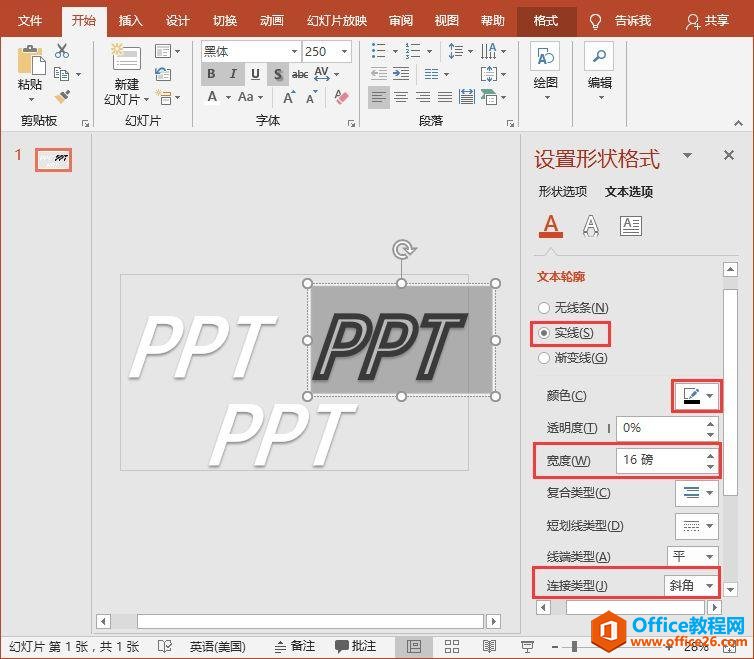This screenshot has height=659, width=754.
Task: Toggle Bold text formatting
Action: click(x=211, y=74)
